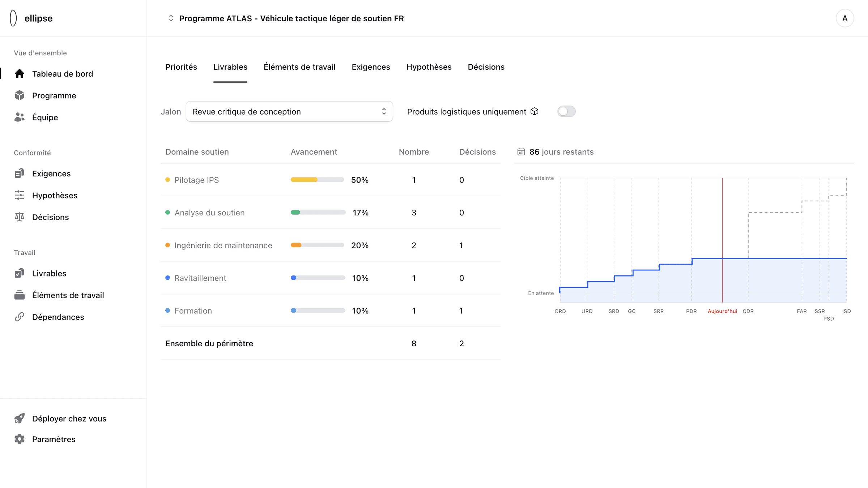Viewport: 868px width, 488px height.
Task: Select the Livrables tab
Action: point(230,67)
